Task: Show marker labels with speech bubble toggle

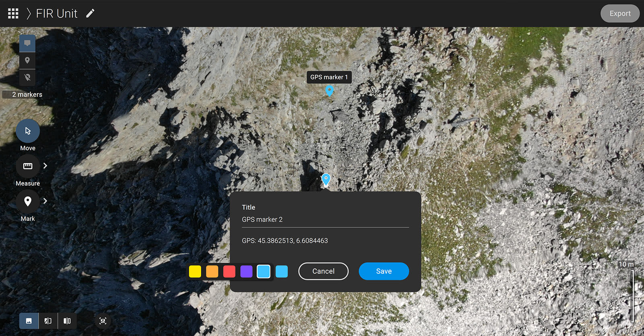Action: [x=27, y=43]
